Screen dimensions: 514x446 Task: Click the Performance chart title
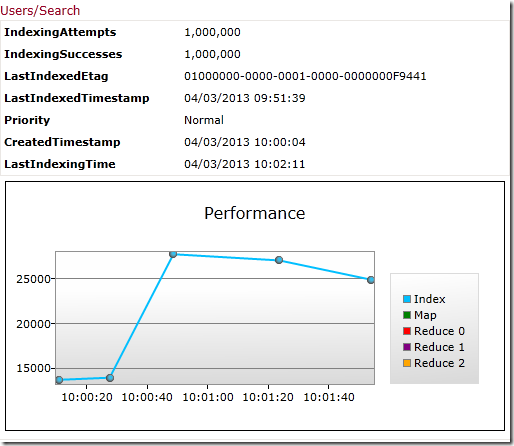255,213
